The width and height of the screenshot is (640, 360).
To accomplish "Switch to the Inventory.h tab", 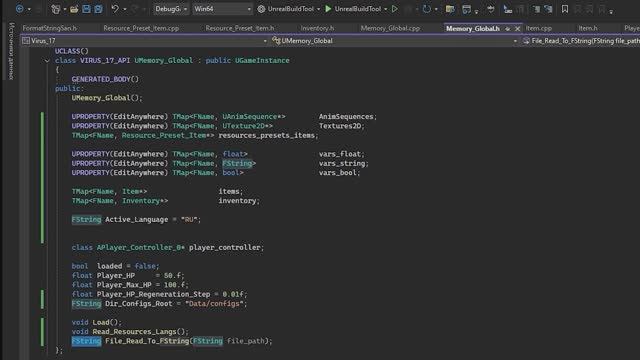I will pyautogui.click(x=317, y=28).
